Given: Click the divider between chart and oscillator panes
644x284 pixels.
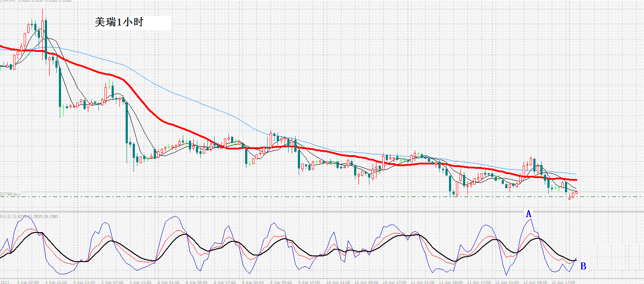Looking at the screenshot, I should 322,212.
